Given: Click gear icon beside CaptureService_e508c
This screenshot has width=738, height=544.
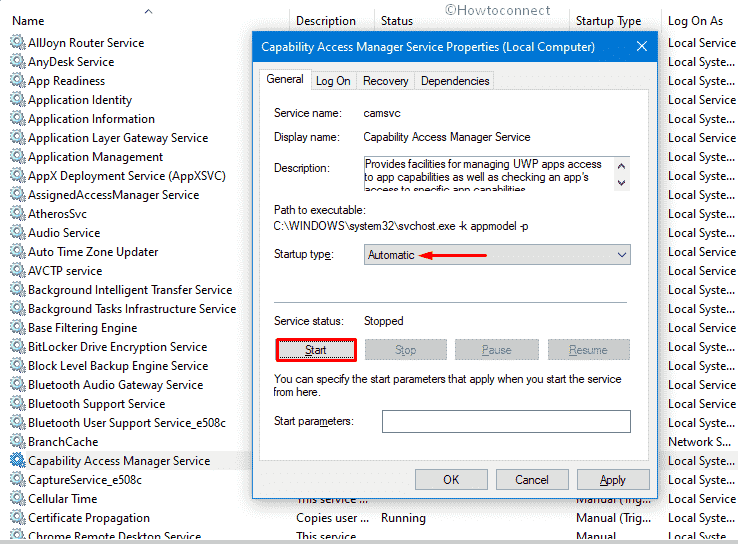Looking at the screenshot, I should click(18, 479).
